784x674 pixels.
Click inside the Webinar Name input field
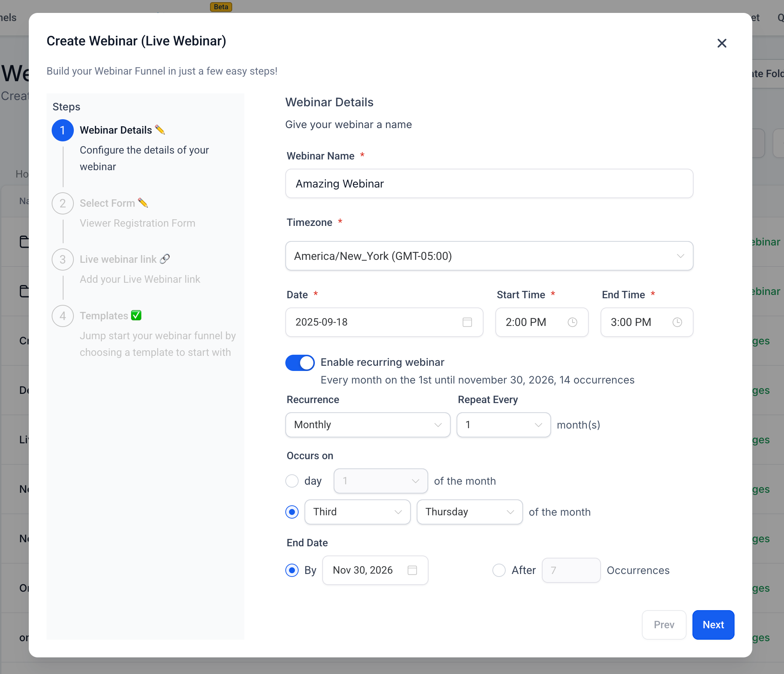click(489, 183)
